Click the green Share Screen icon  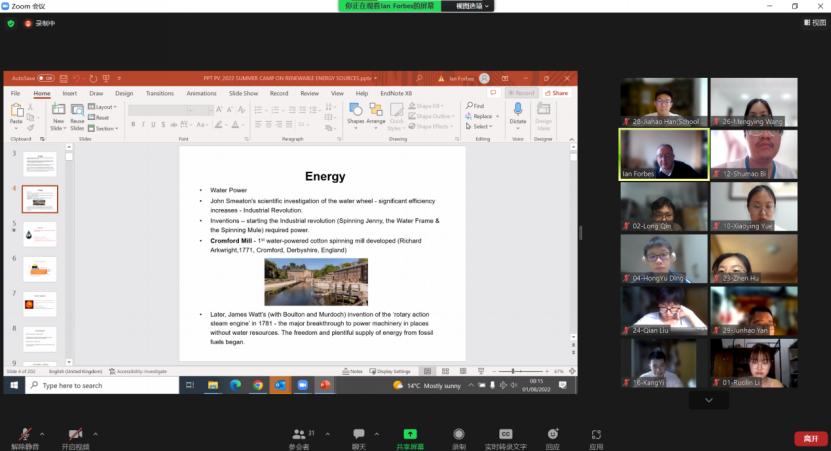click(409, 434)
